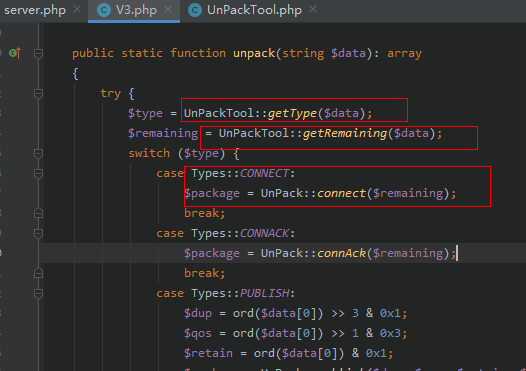This screenshot has height=371, width=526.
Task: Click the array return type
Action: click(x=404, y=53)
